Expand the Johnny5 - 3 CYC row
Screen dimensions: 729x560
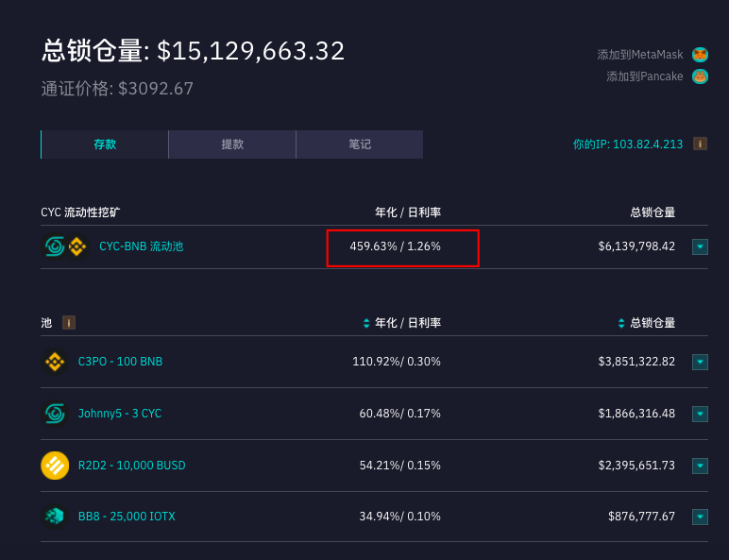700,414
